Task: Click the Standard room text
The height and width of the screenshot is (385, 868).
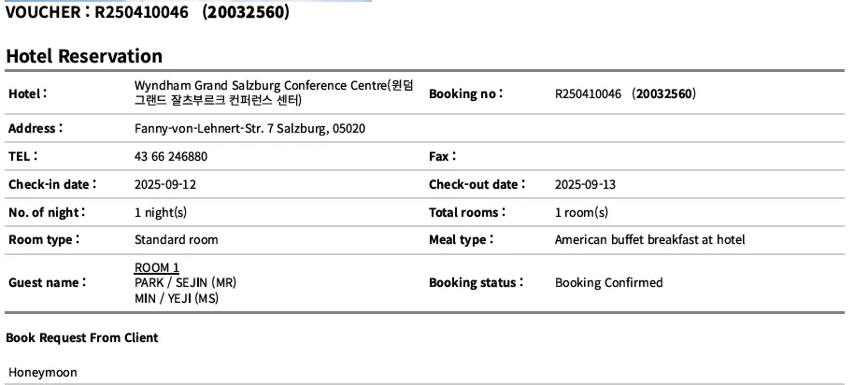Action: click(176, 240)
